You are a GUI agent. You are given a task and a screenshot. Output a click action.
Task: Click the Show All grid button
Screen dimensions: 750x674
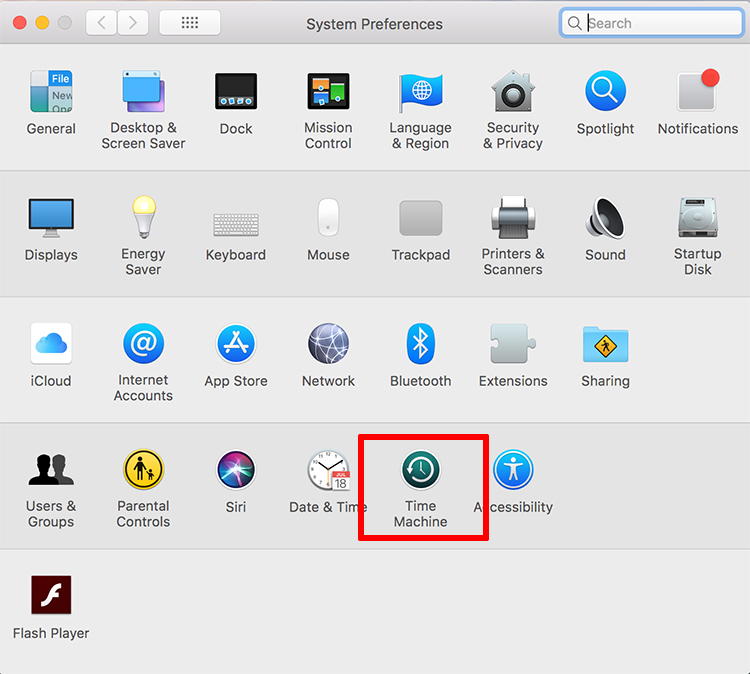coord(189,23)
